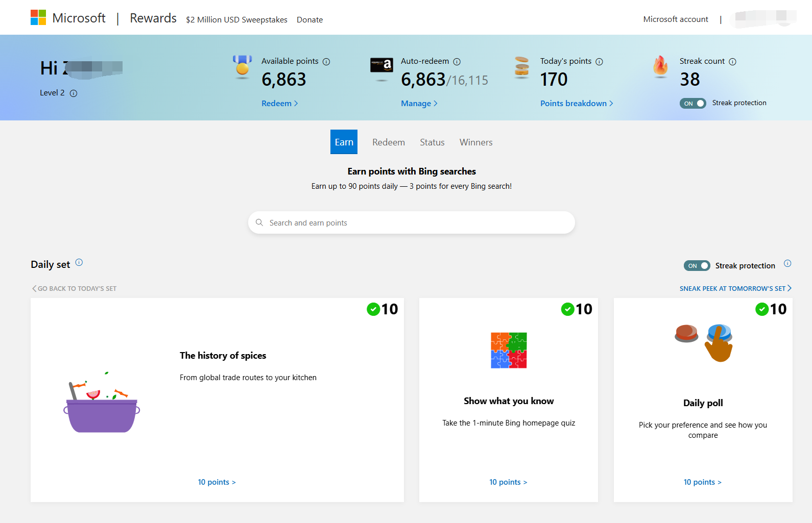This screenshot has height=523, width=812.
Task: Switch to the Status tab
Action: (432, 142)
